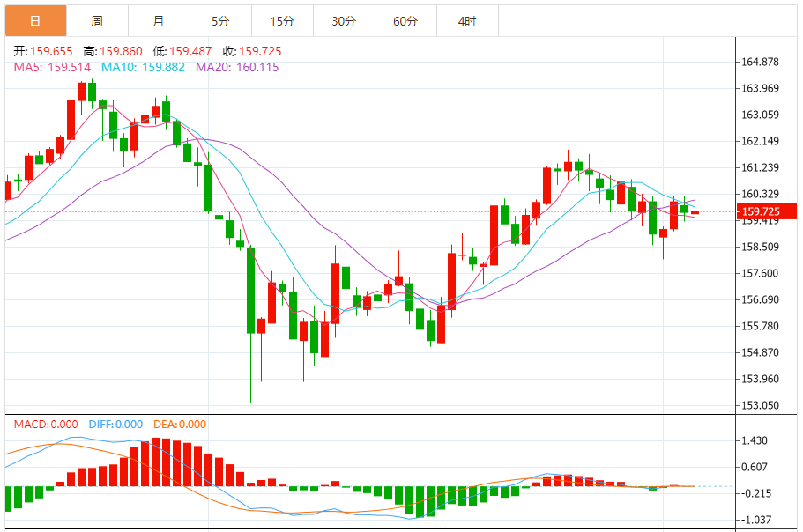803x532 pixels.
Task: Open the 60分 chart tab
Action: [x=405, y=21]
